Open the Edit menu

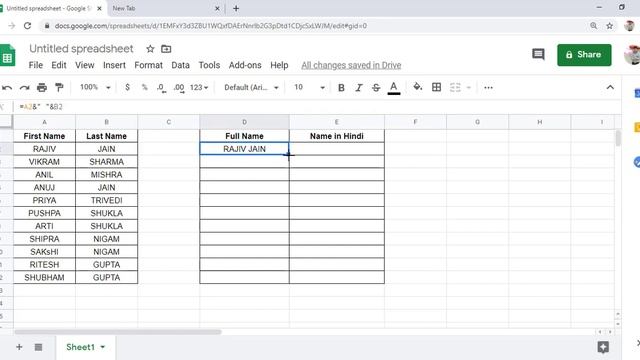59,65
